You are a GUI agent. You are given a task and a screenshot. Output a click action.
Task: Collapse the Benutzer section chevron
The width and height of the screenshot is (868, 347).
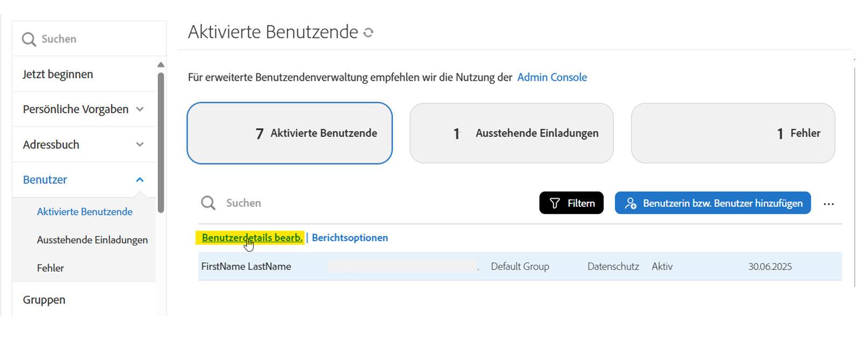pos(140,180)
